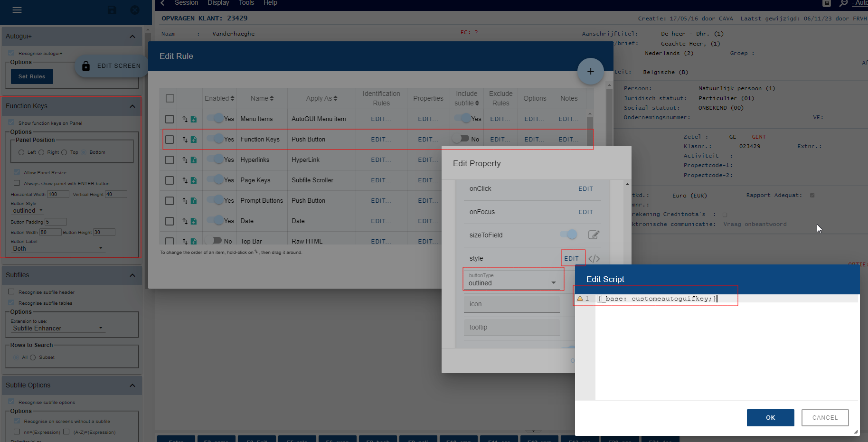Screen dimensions: 868x442
Task: Click the reorder arrows icon for Menu Items
Action: click(x=185, y=119)
